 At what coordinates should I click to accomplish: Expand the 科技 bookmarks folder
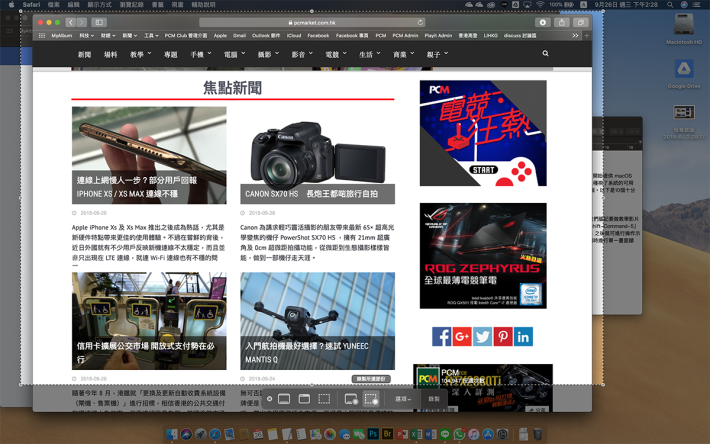point(86,35)
